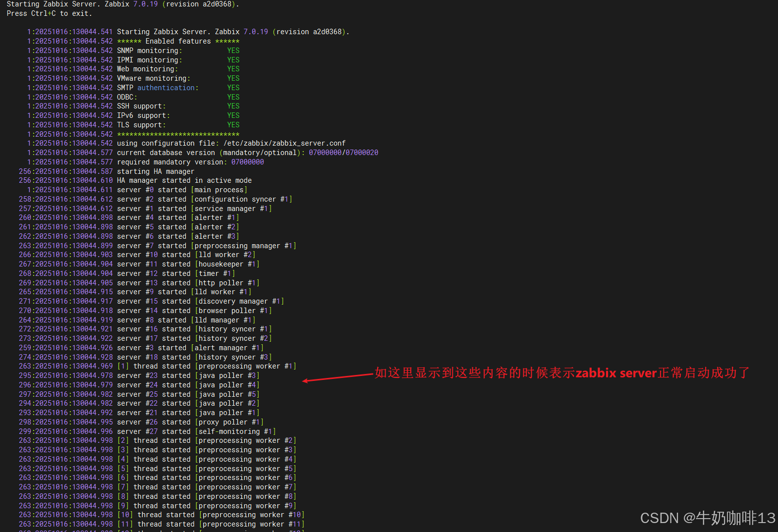778x532 pixels.
Task: Click the '[service manager #1]' line
Action: (x=145, y=209)
